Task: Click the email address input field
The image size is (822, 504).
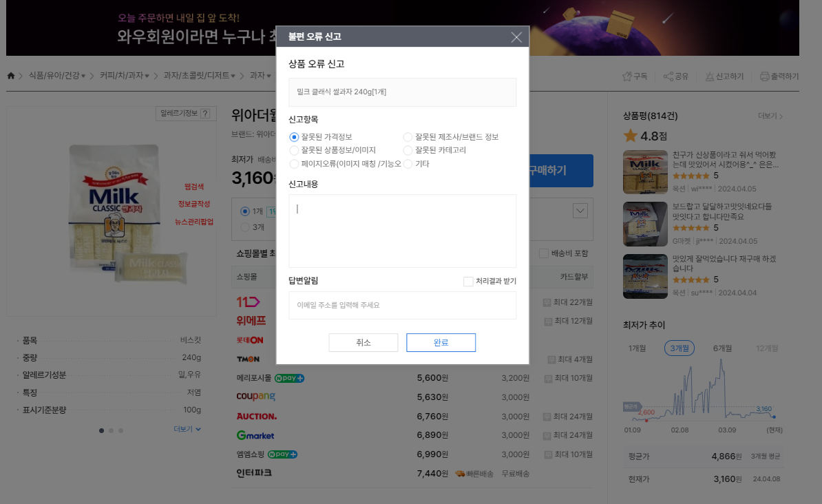Action: coord(402,305)
